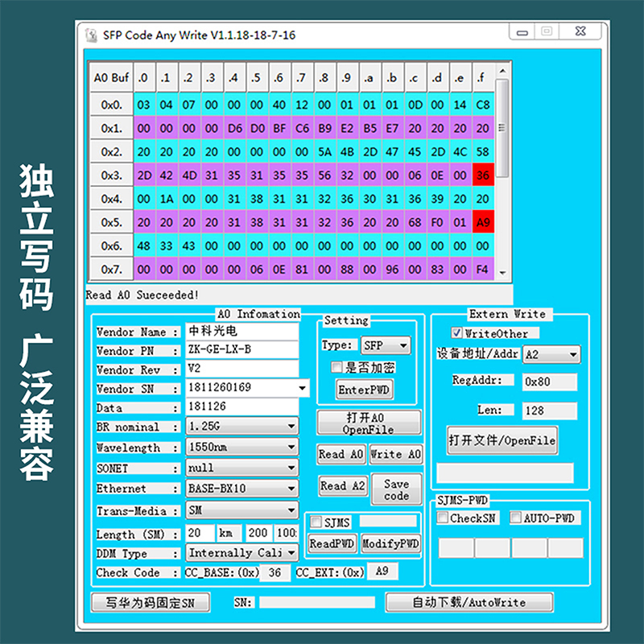Viewport: 644px width, 644px height.
Task: Click the EnterPWD button
Action: (x=364, y=390)
